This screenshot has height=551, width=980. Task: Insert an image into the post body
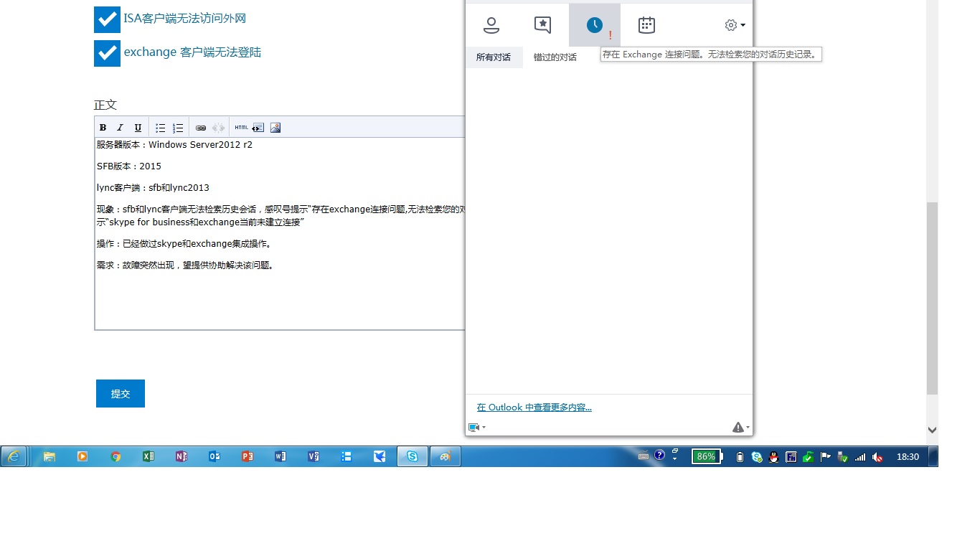point(275,128)
